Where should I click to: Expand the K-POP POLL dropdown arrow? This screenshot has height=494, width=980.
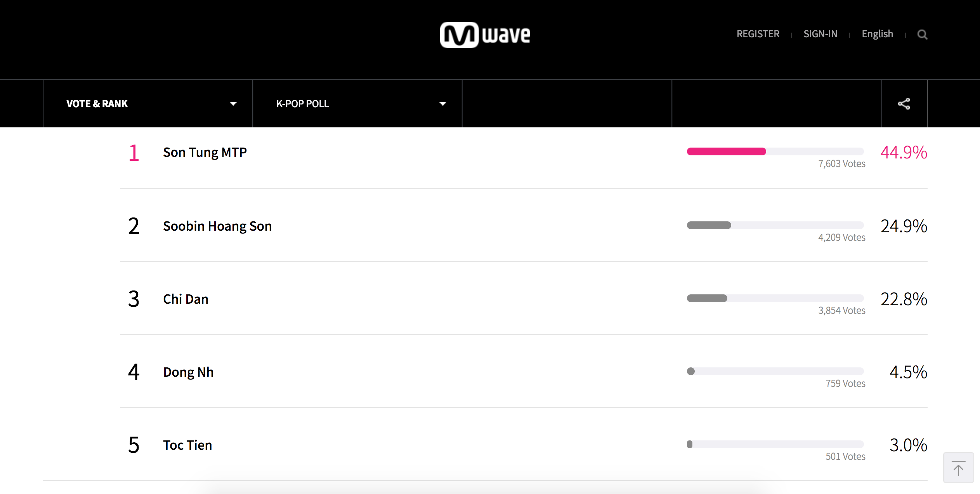pos(442,104)
